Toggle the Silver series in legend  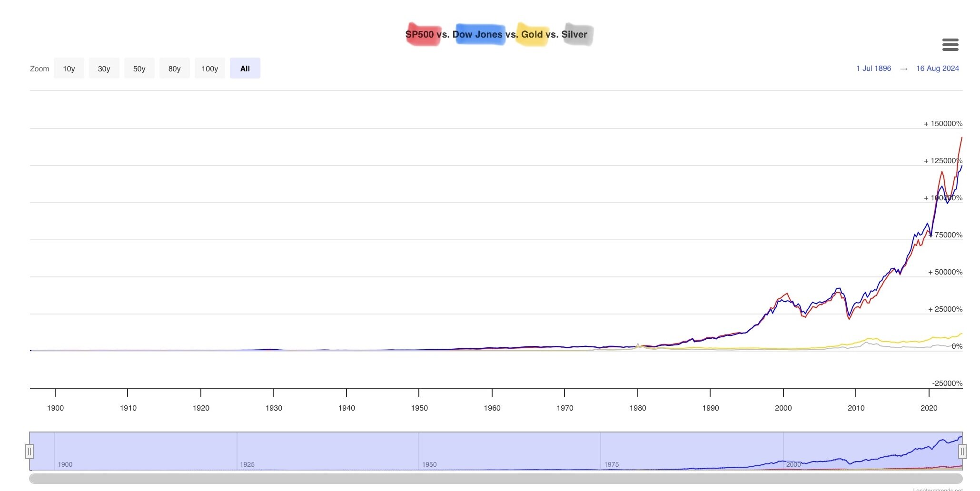tap(574, 34)
